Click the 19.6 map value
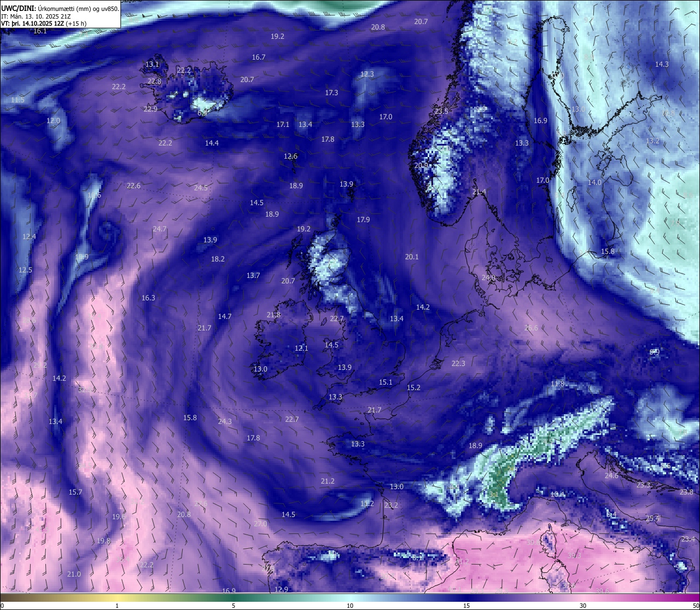The width and height of the screenshot is (700, 610). pyautogui.click(x=119, y=517)
